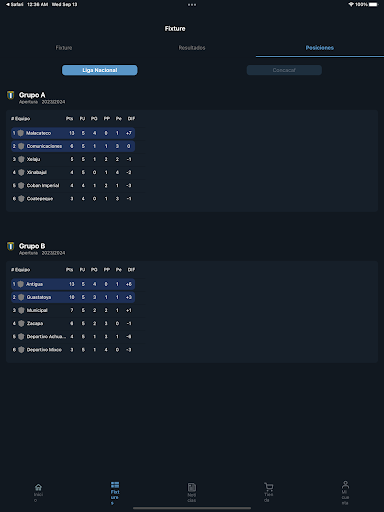The image size is (384, 512).
Task: Open the Guastatoya team row
Action: [73, 297]
